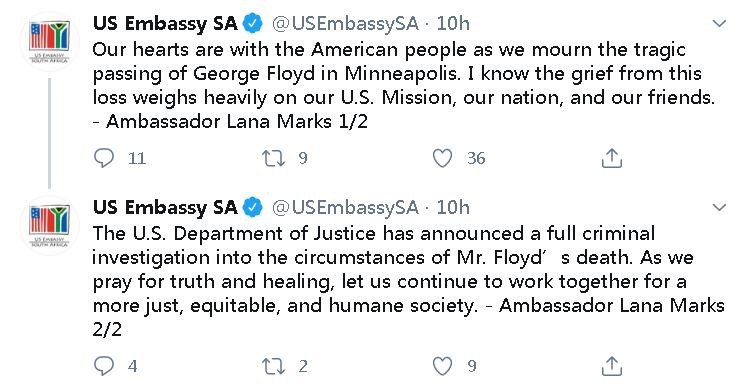
Task: Share the first tweet via share icon
Action: pyautogui.click(x=612, y=158)
